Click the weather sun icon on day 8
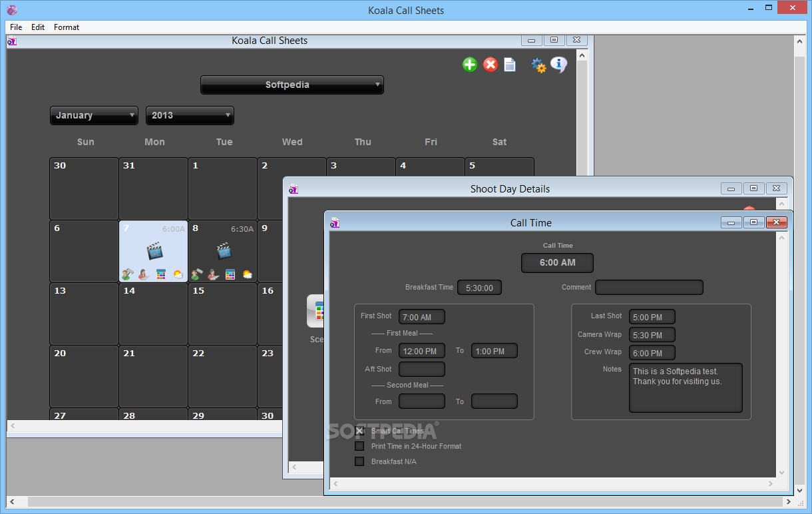 pos(247,274)
